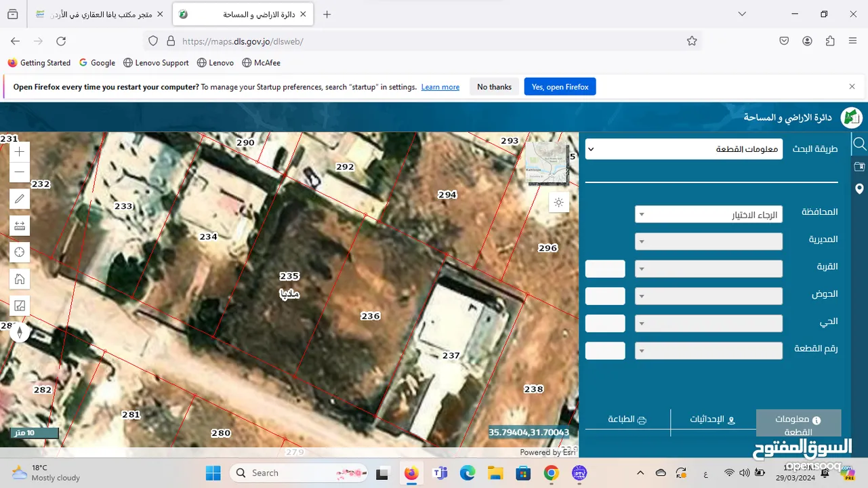Switch to the coordinates (الإحداثيات) tab
The height and width of the screenshot is (488, 868).
click(713, 420)
